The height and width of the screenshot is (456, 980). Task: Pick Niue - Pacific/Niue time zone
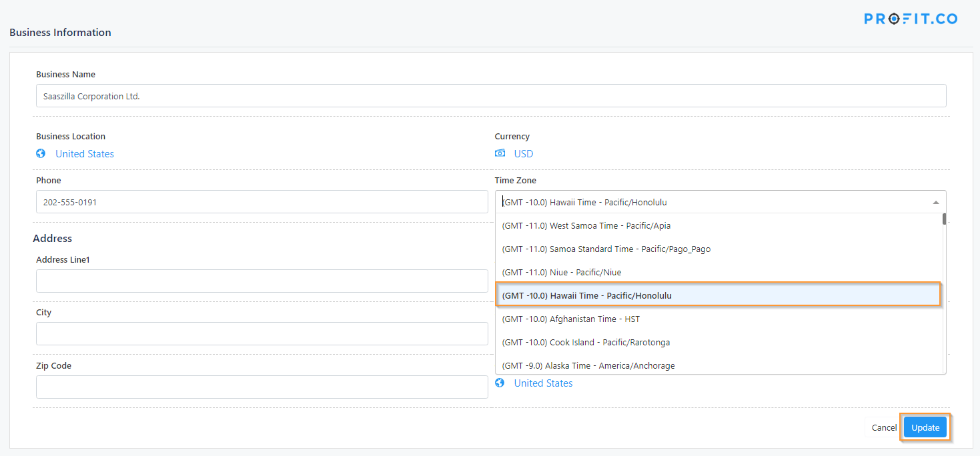(x=561, y=273)
